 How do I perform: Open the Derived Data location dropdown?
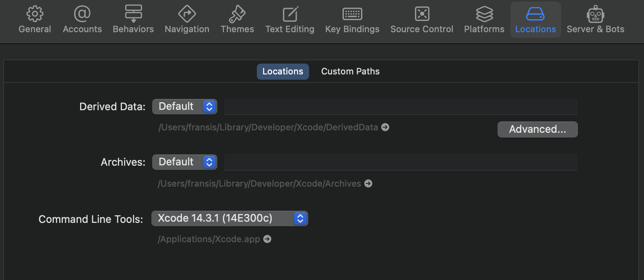tap(185, 107)
